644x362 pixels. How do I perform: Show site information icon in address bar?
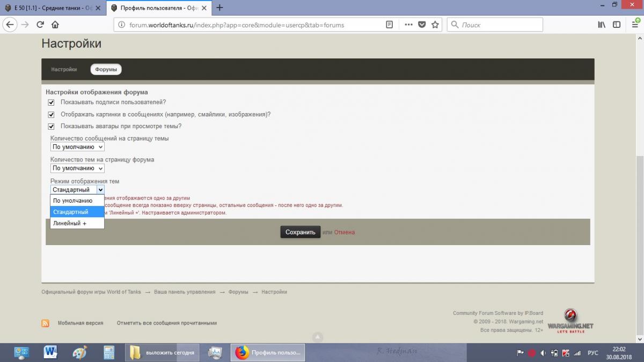coord(121,25)
